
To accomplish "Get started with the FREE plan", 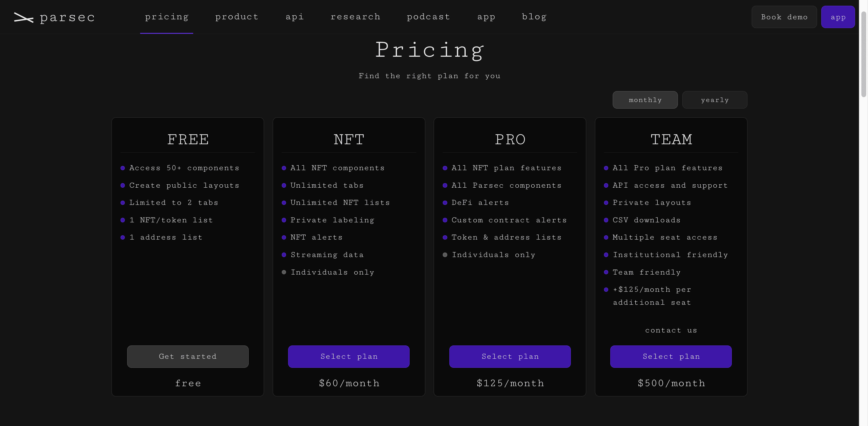I will [x=188, y=356].
